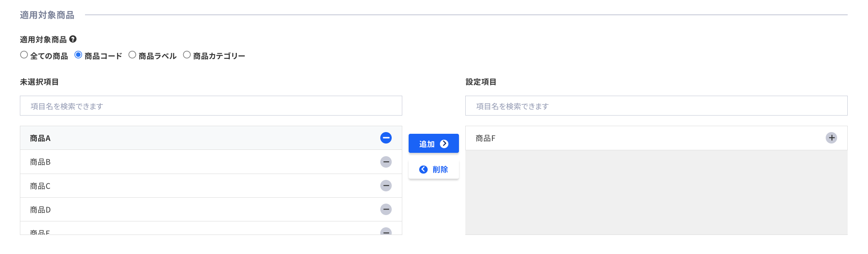
Task: Select the 商品コード radio option
Action: click(x=78, y=54)
